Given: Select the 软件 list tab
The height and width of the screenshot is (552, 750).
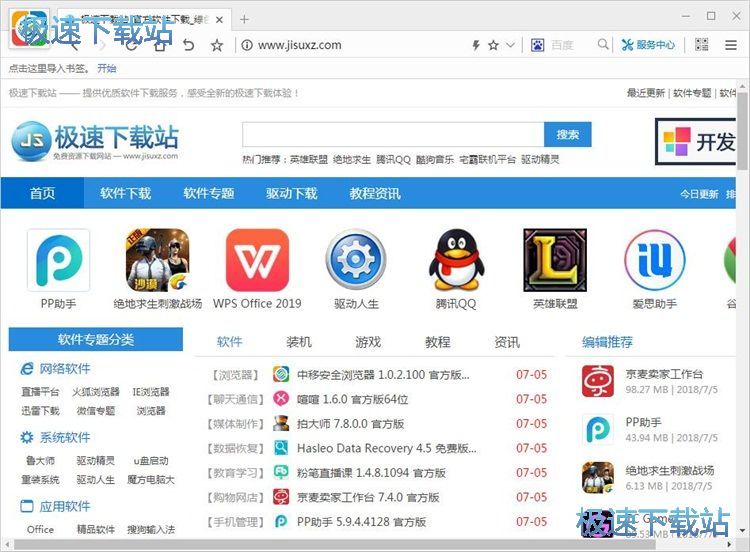Looking at the screenshot, I should pyautogui.click(x=230, y=342).
